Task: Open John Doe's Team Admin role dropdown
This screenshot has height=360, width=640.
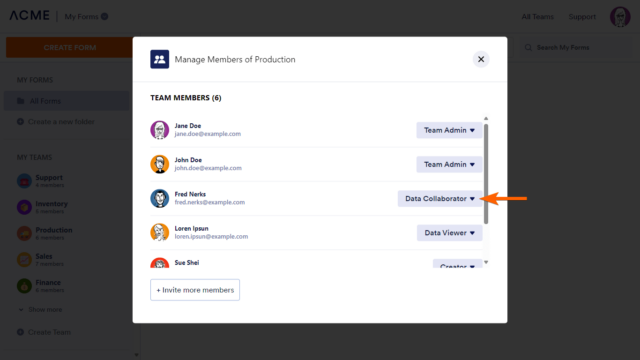Action: (449, 164)
